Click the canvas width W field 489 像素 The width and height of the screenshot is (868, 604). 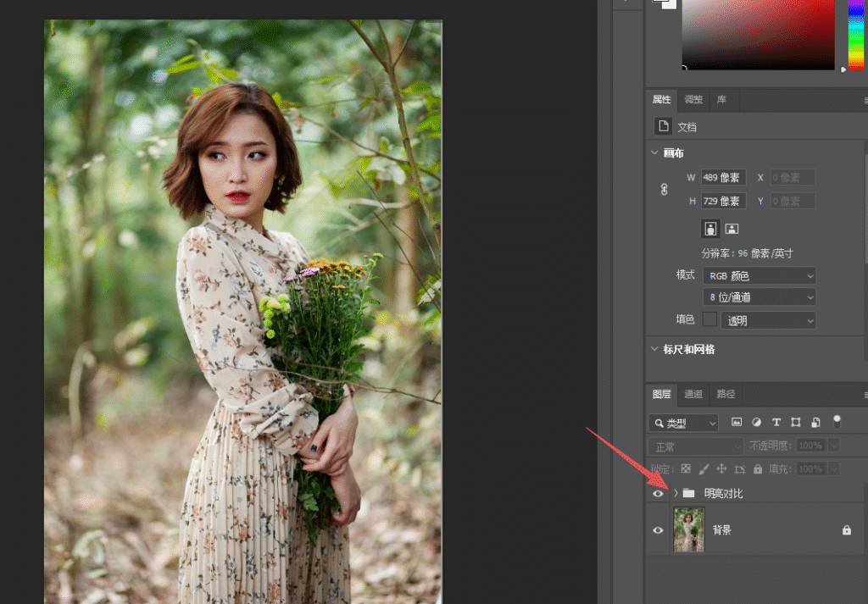coord(724,178)
